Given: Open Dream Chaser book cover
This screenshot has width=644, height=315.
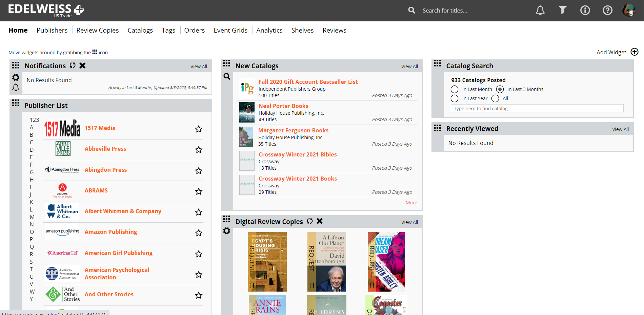Looking at the screenshot, I should coord(386,262).
